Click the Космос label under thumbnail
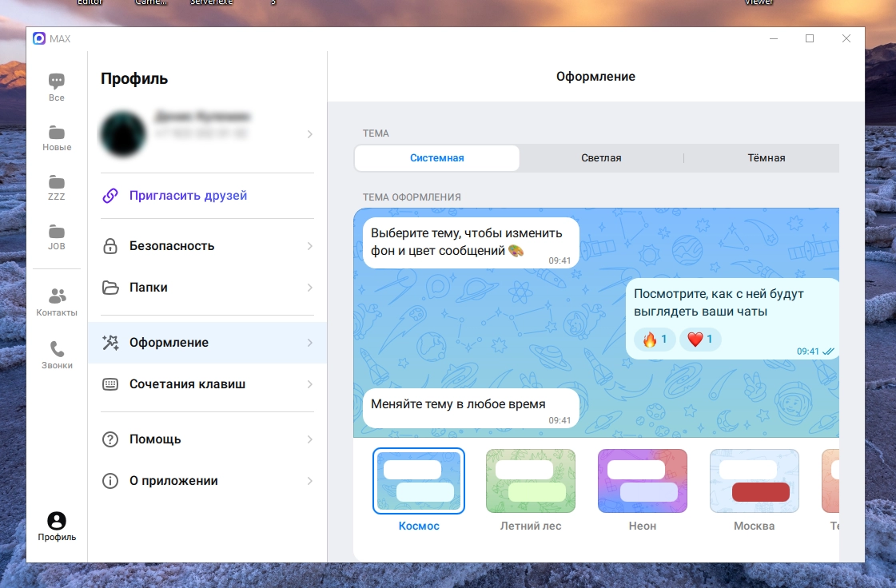The image size is (896, 588). [419, 526]
